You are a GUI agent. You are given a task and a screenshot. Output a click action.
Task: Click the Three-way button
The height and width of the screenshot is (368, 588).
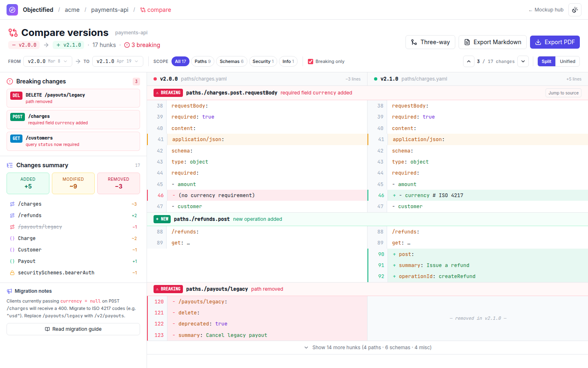(430, 42)
